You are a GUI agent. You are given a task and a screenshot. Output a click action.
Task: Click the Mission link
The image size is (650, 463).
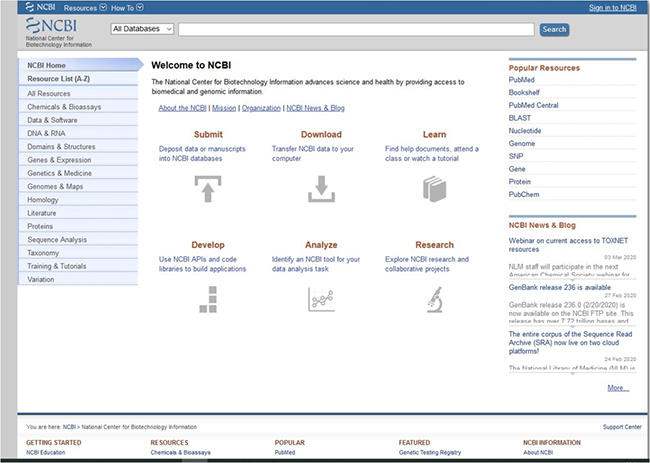pos(224,108)
